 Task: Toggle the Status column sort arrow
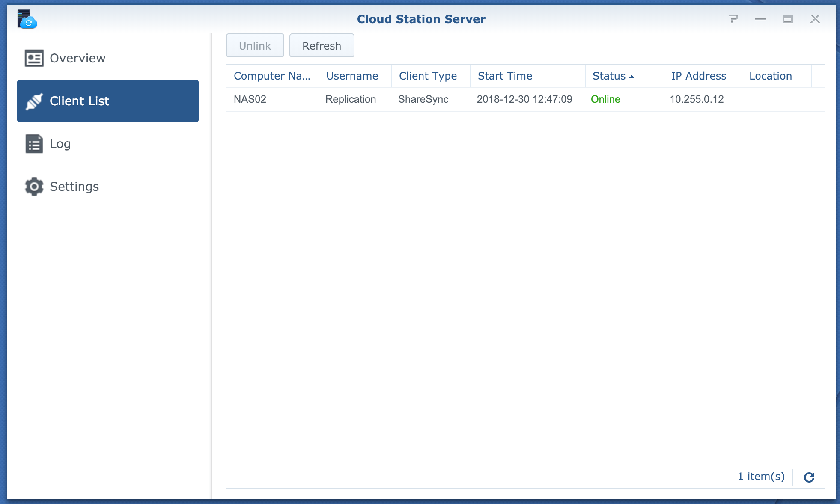click(x=631, y=77)
